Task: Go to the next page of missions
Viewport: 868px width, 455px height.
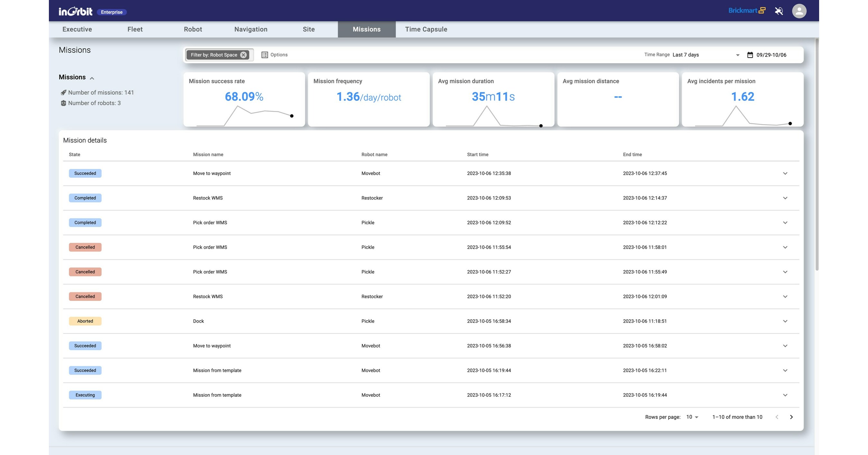Action: click(791, 417)
